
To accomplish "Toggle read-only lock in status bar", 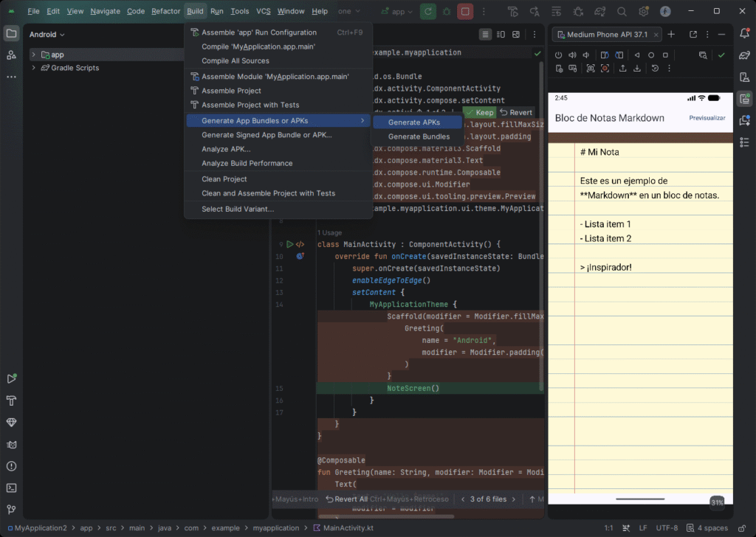I will click(742, 528).
